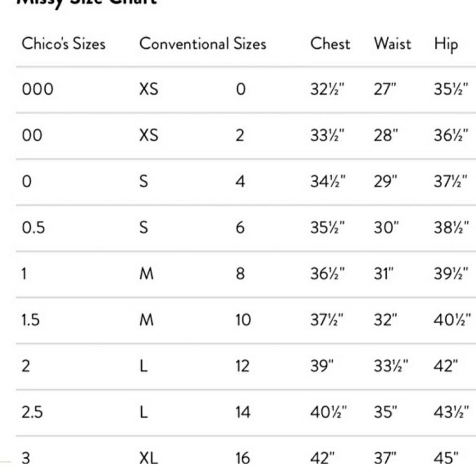The image size is (476, 476).
Task: Click the 32½" chest measurement
Action: point(327,90)
